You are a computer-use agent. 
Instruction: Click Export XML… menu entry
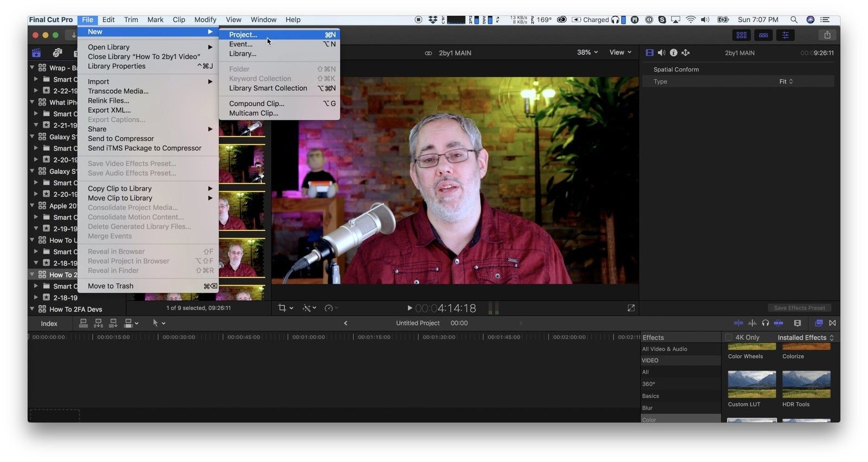[x=148, y=110]
